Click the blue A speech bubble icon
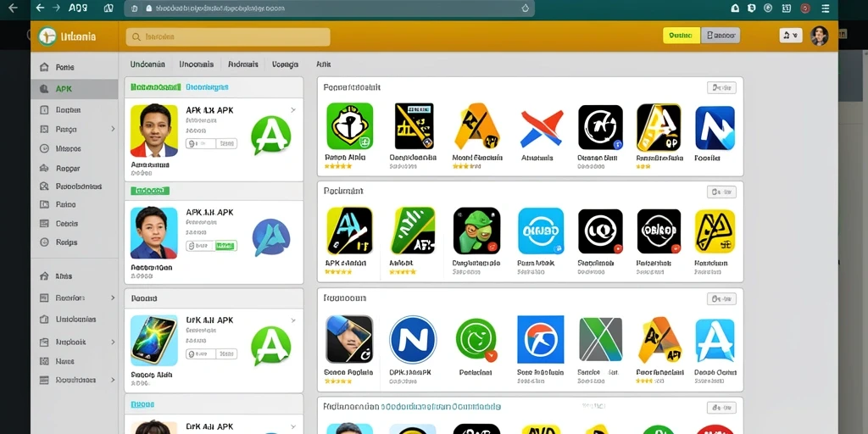This screenshot has height=434, width=868. (270, 237)
